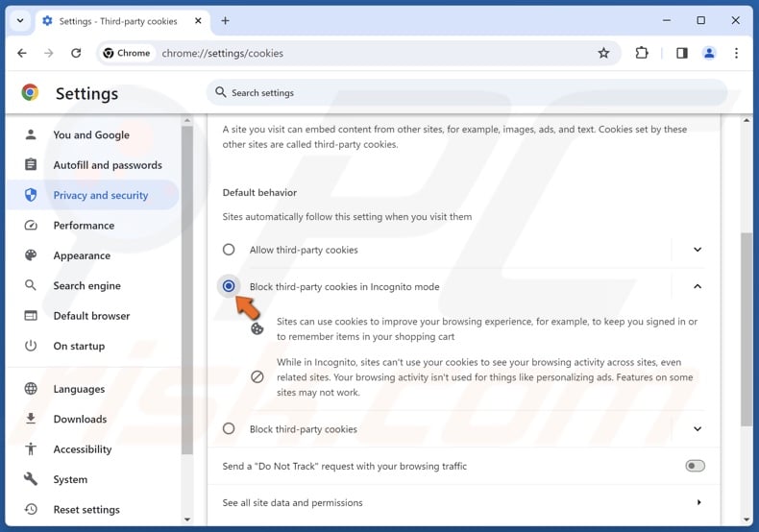The width and height of the screenshot is (759, 532).
Task: Click the palette icon for Appearance
Action: (x=31, y=255)
